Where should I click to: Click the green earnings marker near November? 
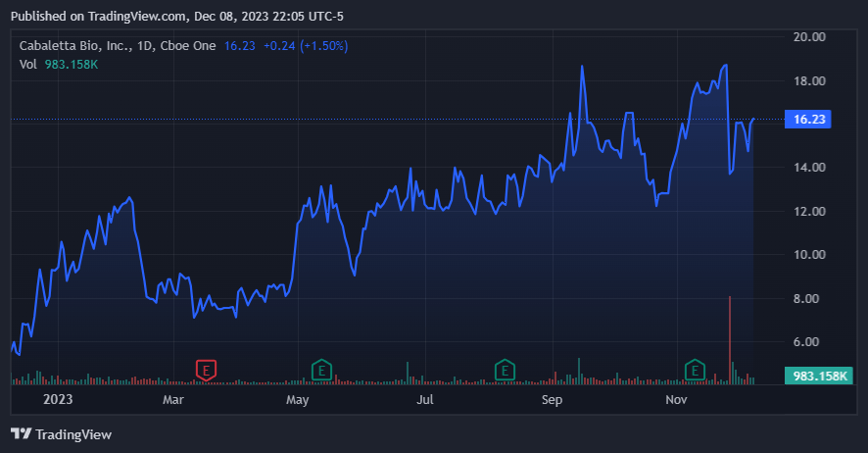click(695, 370)
